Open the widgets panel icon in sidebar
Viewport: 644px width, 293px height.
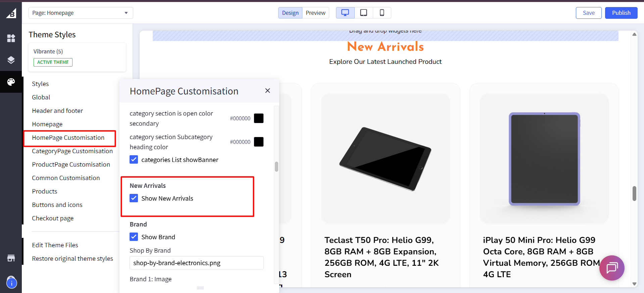point(11,38)
